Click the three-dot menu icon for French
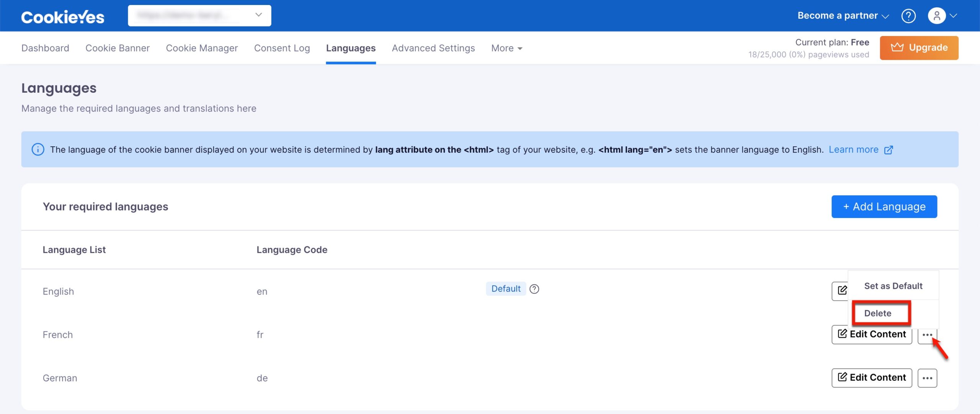Viewport: 980px width, 414px height. pyautogui.click(x=928, y=334)
